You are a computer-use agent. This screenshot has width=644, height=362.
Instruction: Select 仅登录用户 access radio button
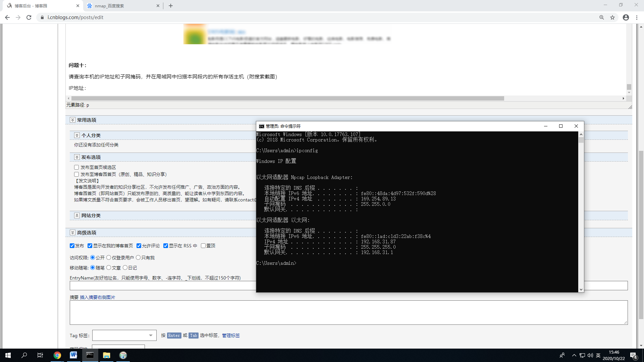[x=109, y=257]
